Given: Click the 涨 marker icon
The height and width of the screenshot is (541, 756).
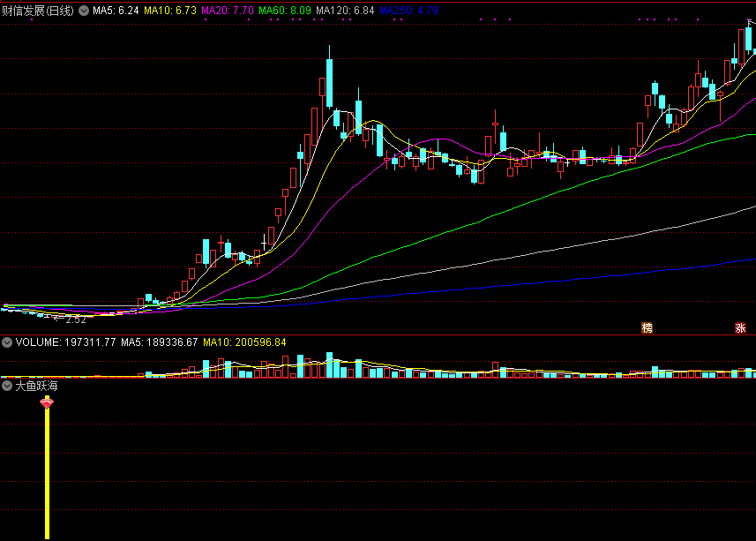Looking at the screenshot, I should [x=741, y=328].
